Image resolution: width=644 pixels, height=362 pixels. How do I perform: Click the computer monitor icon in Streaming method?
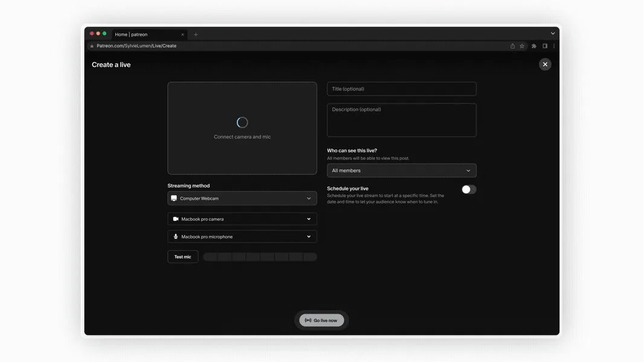pyautogui.click(x=174, y=198)
